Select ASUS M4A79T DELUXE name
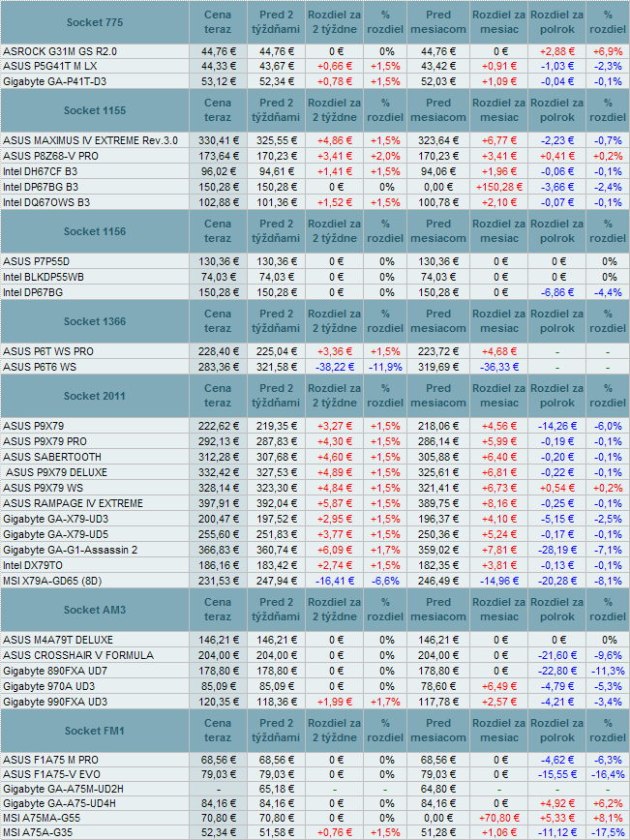This screenshot has height=840, width=630. click(x=58, y=640)
